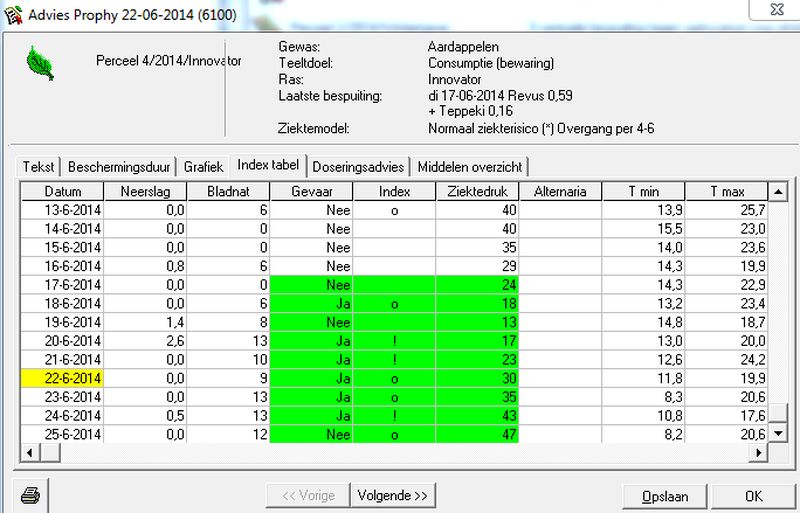
Task: Select the date cell 18-6-2014
Action: (x=62, y=304)
